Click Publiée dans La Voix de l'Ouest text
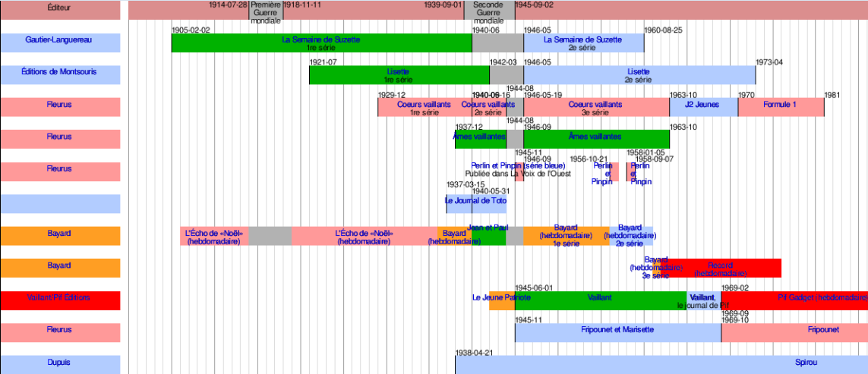 coord(518,173)
